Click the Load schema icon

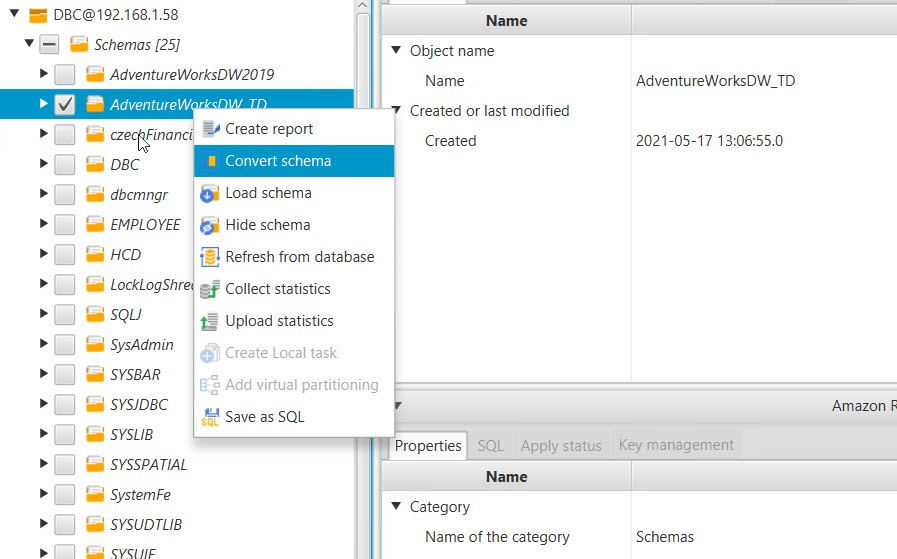point(210,193)
